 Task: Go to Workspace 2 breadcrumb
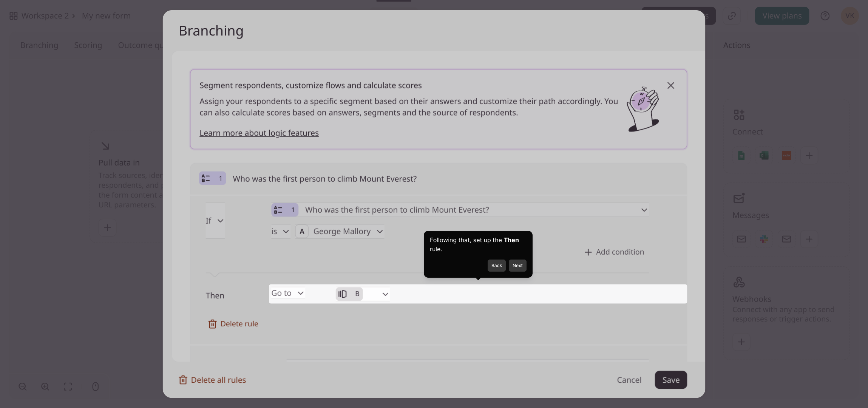(x=45, y=16)
